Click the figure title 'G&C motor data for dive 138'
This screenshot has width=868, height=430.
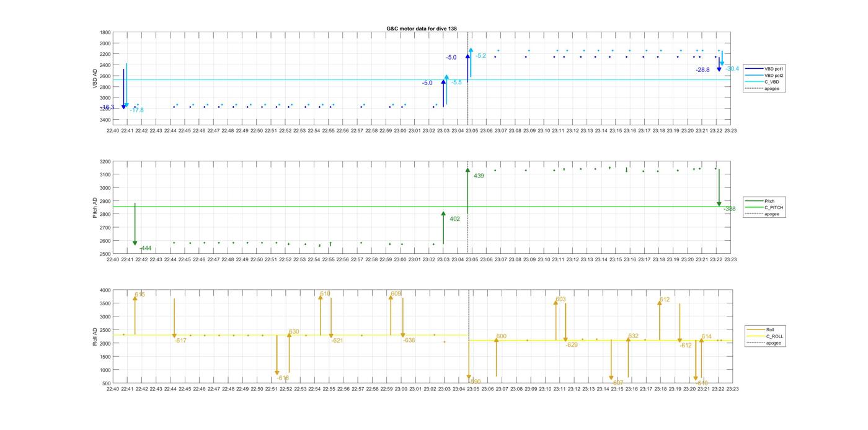[x=422, y=29]
